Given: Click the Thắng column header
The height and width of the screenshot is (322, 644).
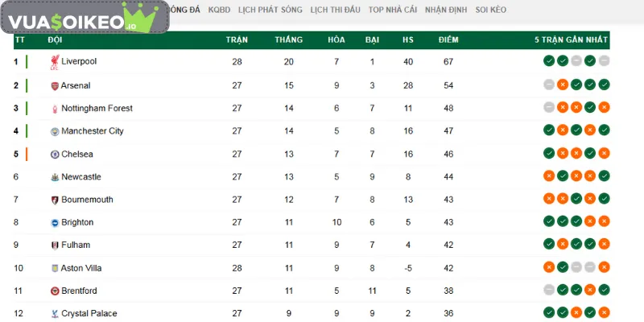Looking at the screenshot, I should 288,39.
